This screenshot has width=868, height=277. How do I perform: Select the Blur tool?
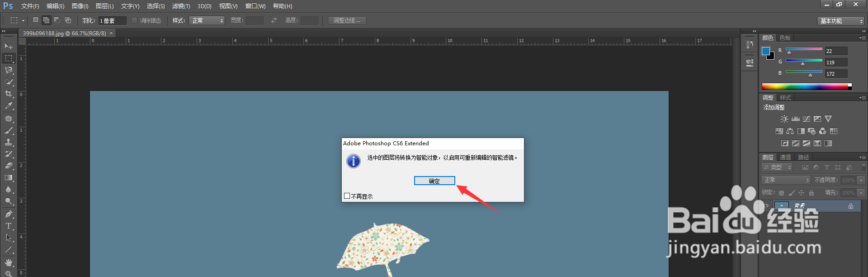click(9, 190)
